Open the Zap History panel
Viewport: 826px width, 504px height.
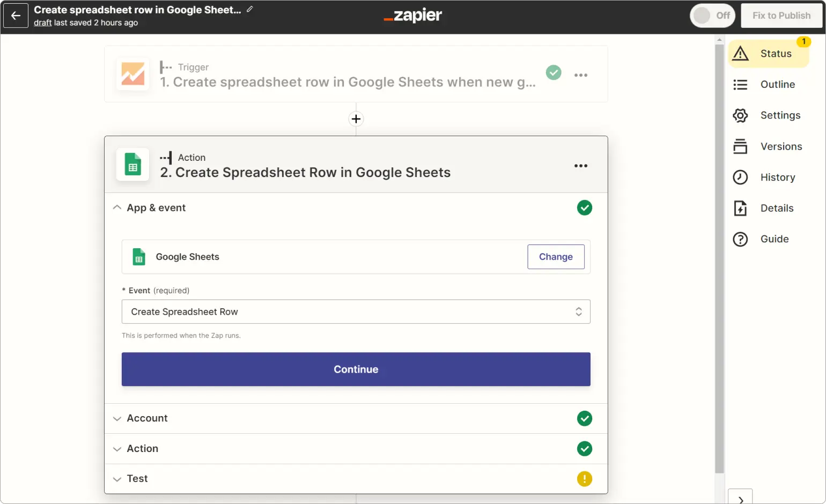pos(777,177)
